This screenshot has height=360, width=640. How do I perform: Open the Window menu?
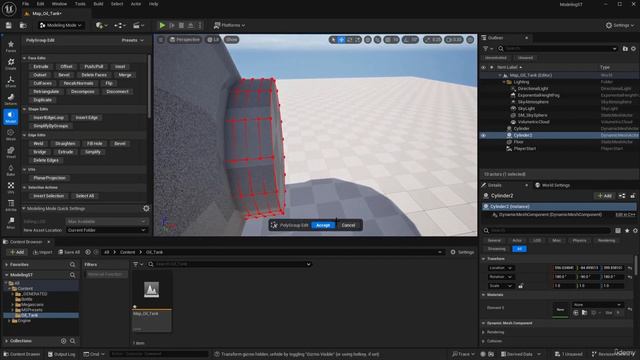point(59,4)
